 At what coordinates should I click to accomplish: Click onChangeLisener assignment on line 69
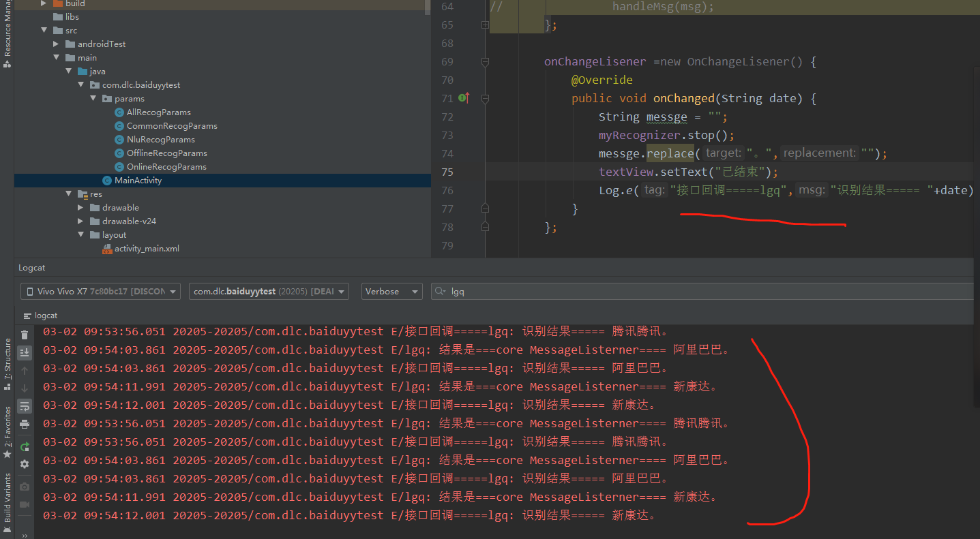tap(680, 62)
